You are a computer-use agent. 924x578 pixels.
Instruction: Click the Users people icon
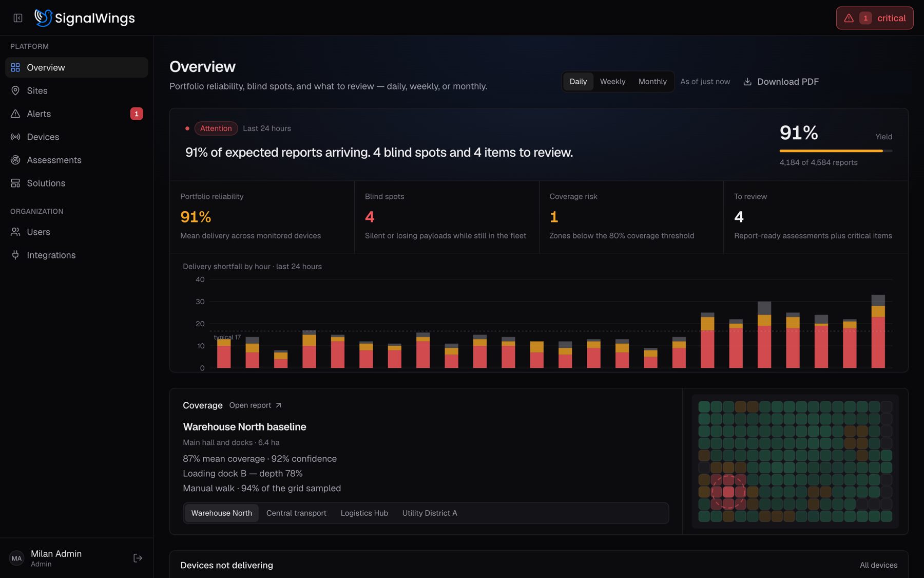[15, 232]
